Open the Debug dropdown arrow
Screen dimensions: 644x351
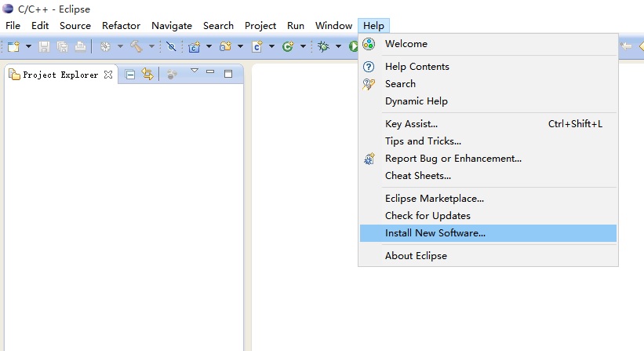tap(338, 46)
